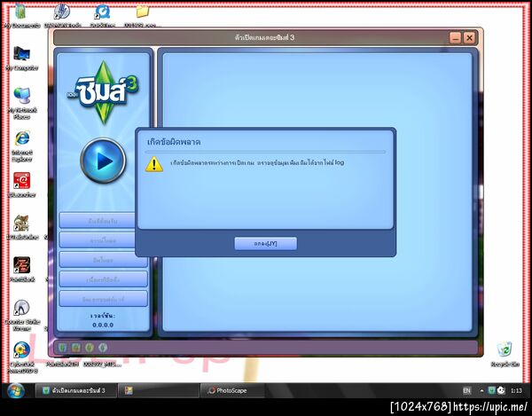Open the game updates tab above version number
532x416 pixels.
click(103, 299)
